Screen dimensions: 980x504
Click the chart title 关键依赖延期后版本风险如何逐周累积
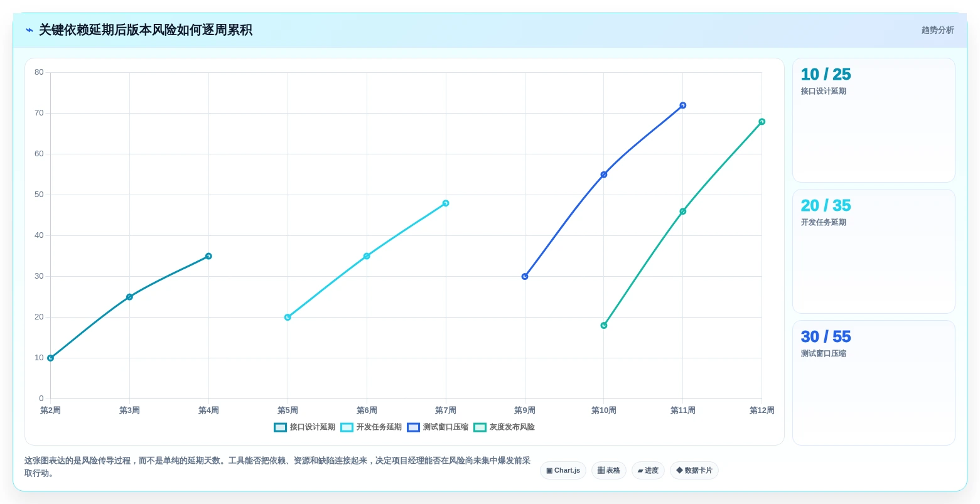146,30
